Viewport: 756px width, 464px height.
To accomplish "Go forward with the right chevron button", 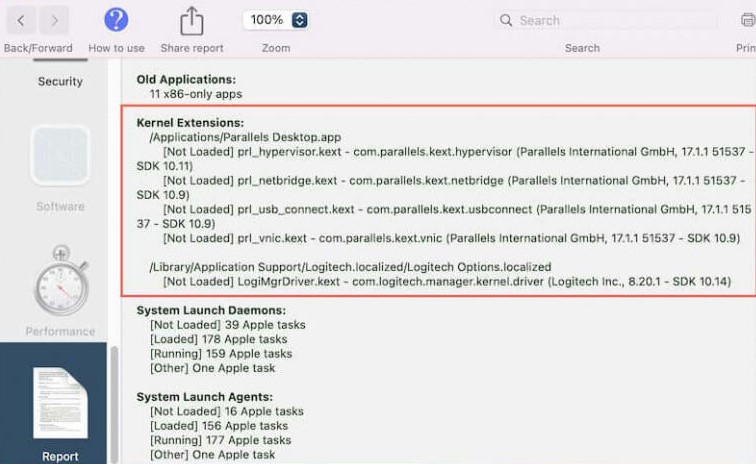I will click(54, 20).
